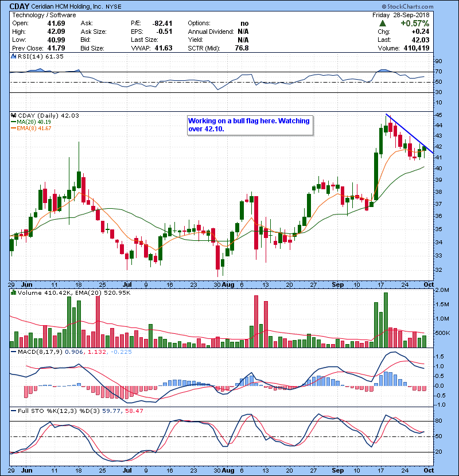
Task: Click the Prev Close value 41.79
Action: click(x=56, y=48)
